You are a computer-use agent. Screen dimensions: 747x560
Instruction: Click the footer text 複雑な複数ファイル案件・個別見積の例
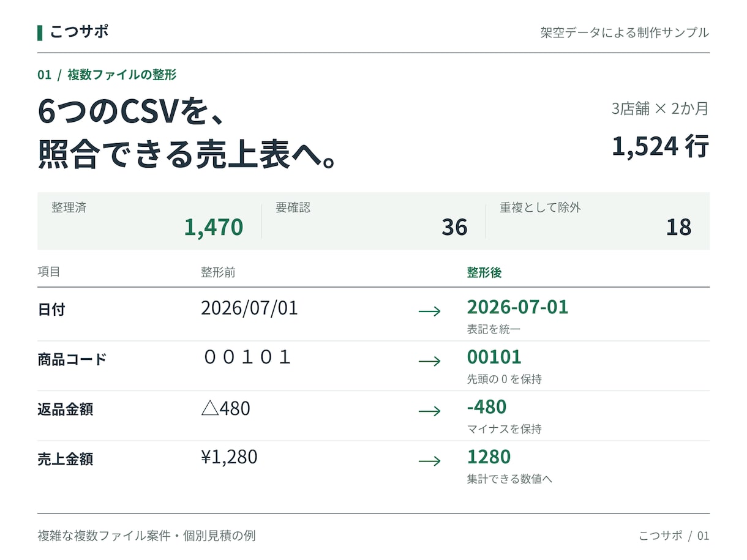[146, 536]
